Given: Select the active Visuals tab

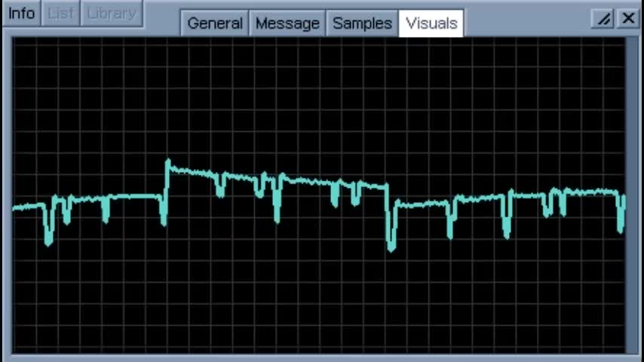Looking at the screenshot, I should [x=431, y=23].
